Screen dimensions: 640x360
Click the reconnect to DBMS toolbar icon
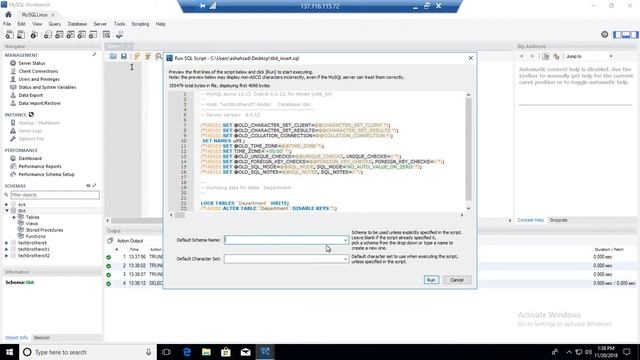[119, 35]
